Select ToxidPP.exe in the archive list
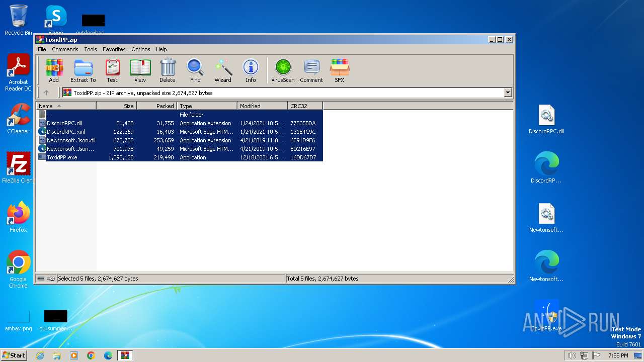The width and height of the screenshot is (644, 362). [x=180, y=157]
